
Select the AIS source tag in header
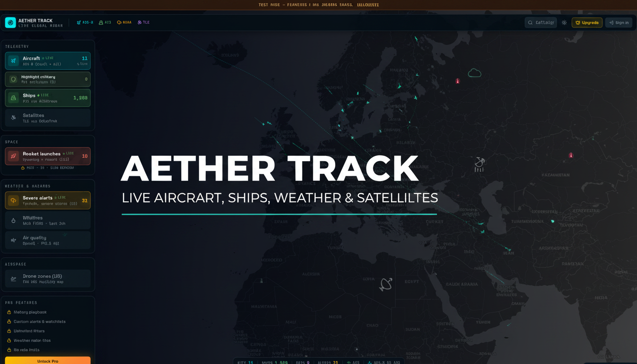[x=105, y=23]
